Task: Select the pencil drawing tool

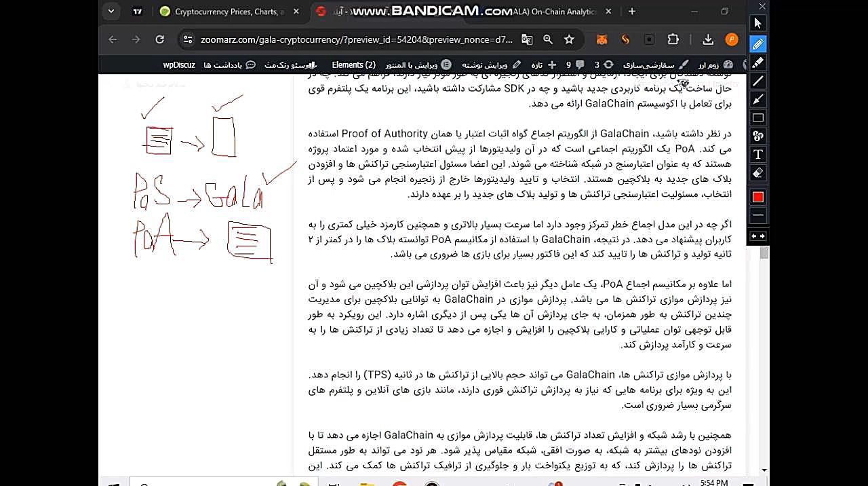Action: [758, 44]
